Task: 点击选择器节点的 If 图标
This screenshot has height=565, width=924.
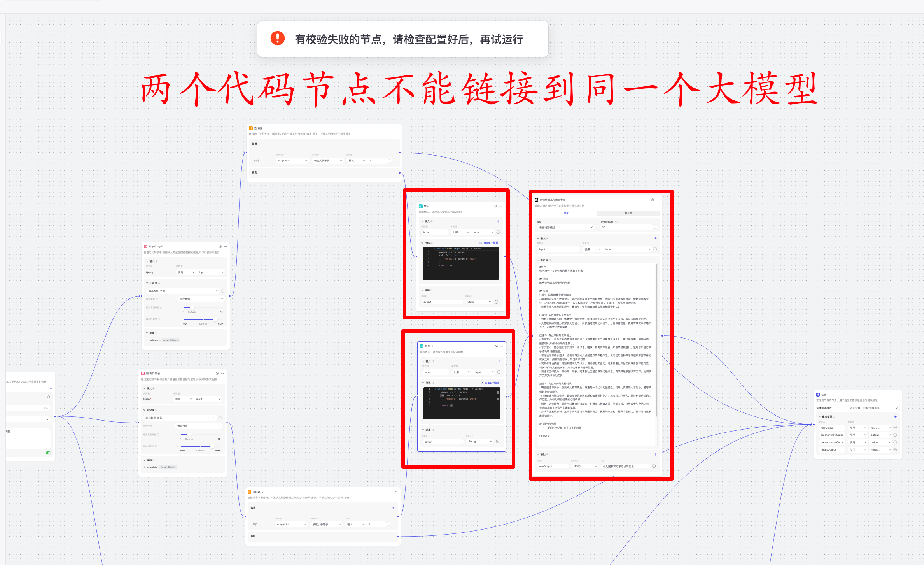Action: [x=250, y=128]
